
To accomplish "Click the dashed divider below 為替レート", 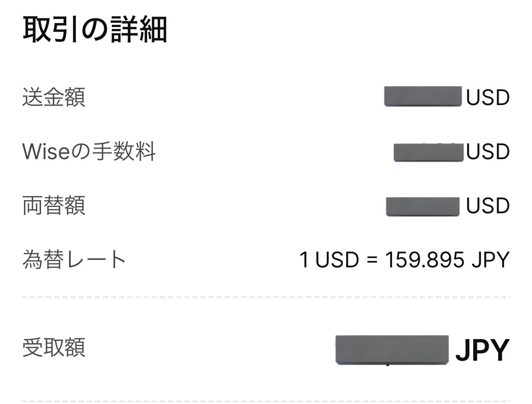I will (266, 298).
